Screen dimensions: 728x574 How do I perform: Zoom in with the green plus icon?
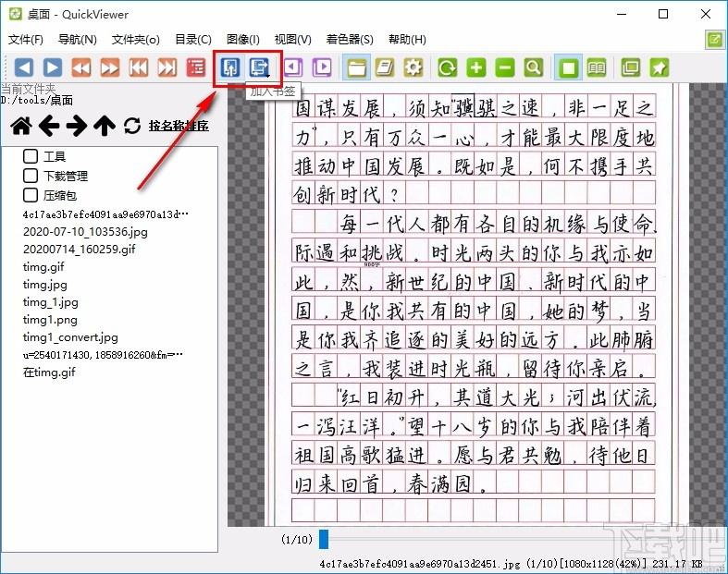pos(475,67)
